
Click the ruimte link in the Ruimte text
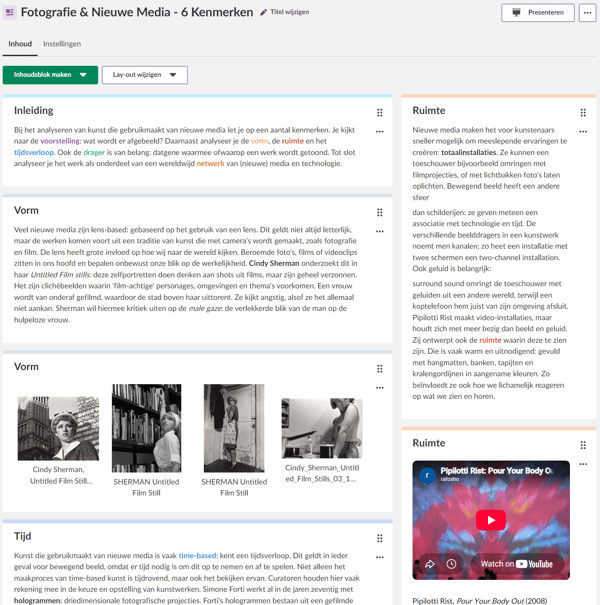490,340
